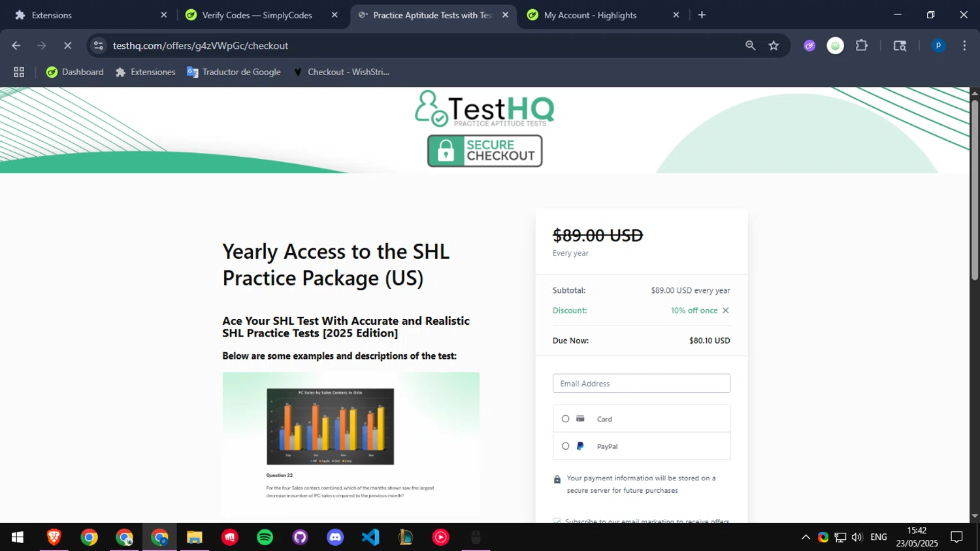The height and width of the screenshot is (551, 980).
Task: Open Visual Studio Code from taskbar
Action: coord(370,537)
